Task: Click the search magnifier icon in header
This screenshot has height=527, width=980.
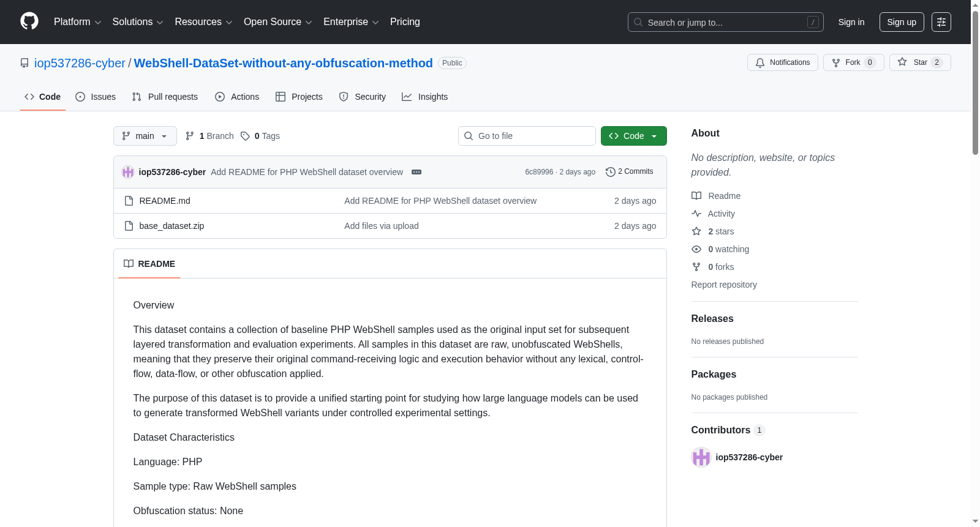Action: pos(638,22)
